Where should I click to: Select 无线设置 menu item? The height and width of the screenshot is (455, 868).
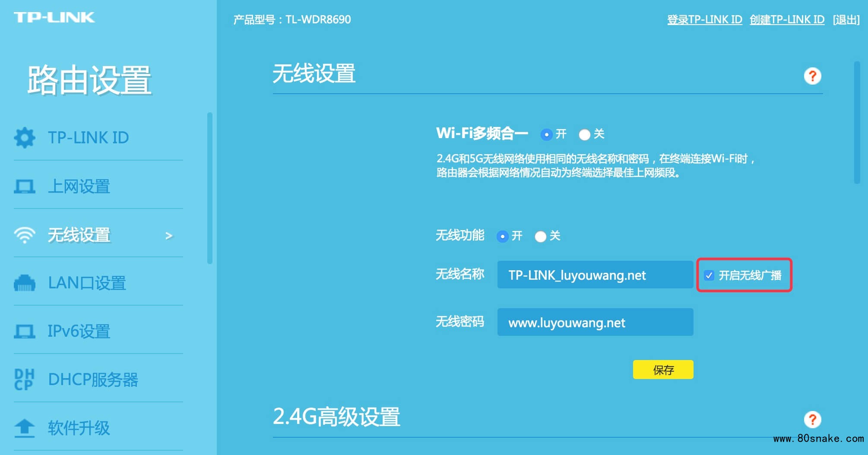click(x=79, y=235)
